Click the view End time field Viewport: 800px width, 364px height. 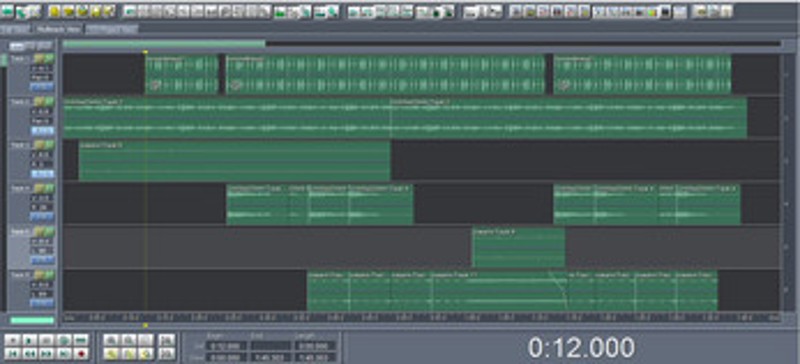click(x=270, y=356)
